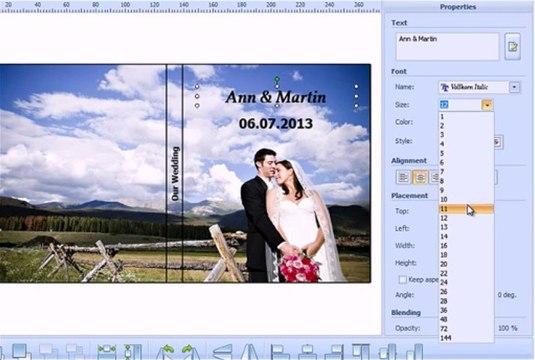Select center text alignment

(420, 177)
